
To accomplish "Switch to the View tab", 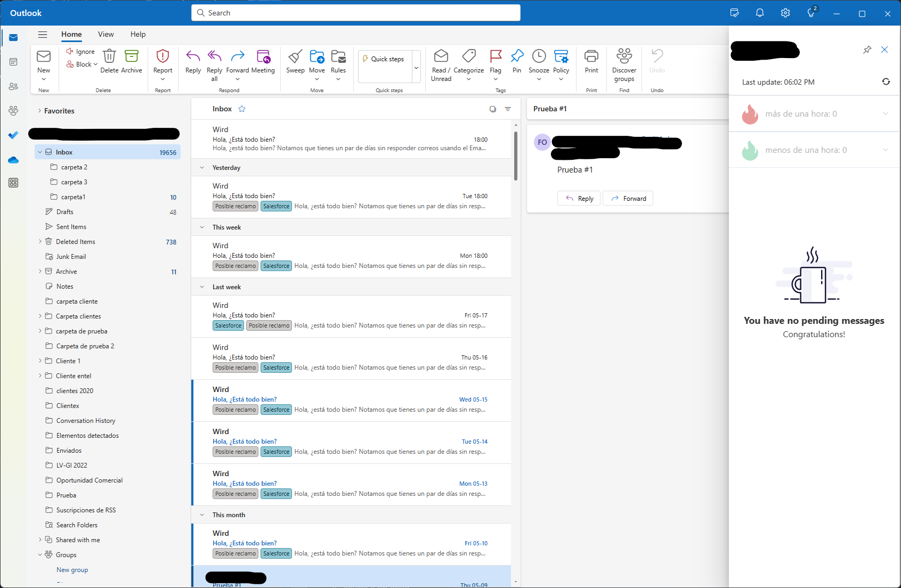I will (105, 34).
